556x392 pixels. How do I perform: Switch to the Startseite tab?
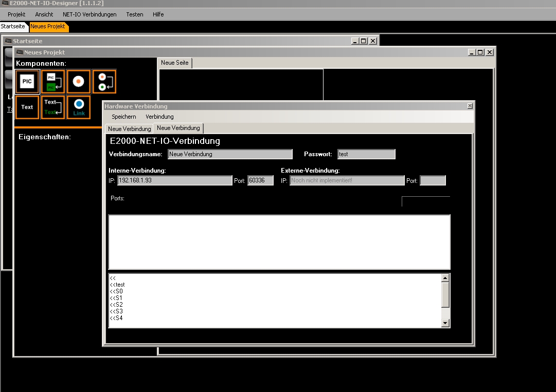coord(13,26)
